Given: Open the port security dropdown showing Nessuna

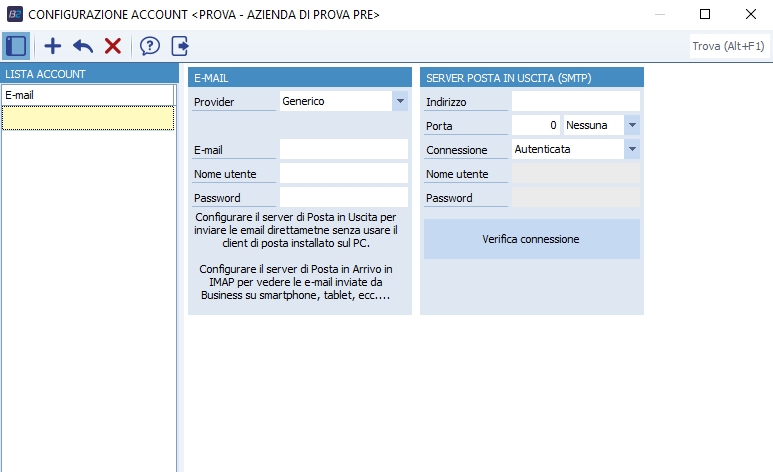Looking at the screenshot, I should [x=632, y=125].
